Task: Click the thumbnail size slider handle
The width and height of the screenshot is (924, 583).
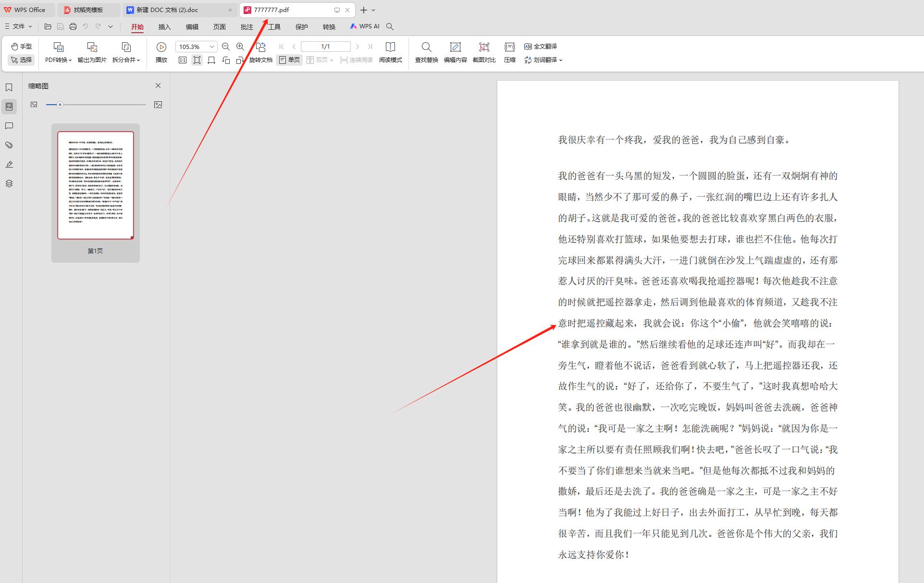Action: tap(60, 105)
